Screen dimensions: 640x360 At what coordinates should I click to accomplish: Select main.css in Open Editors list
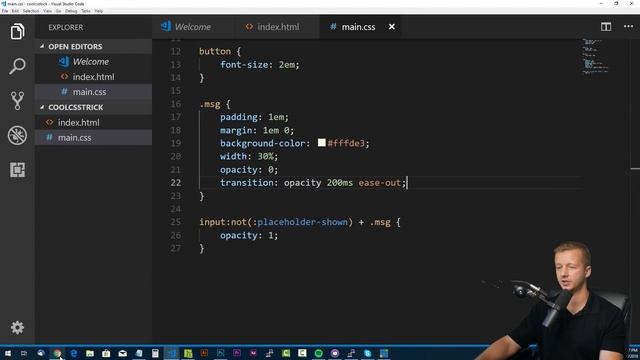pyautogui.click(x=93, y=92)
